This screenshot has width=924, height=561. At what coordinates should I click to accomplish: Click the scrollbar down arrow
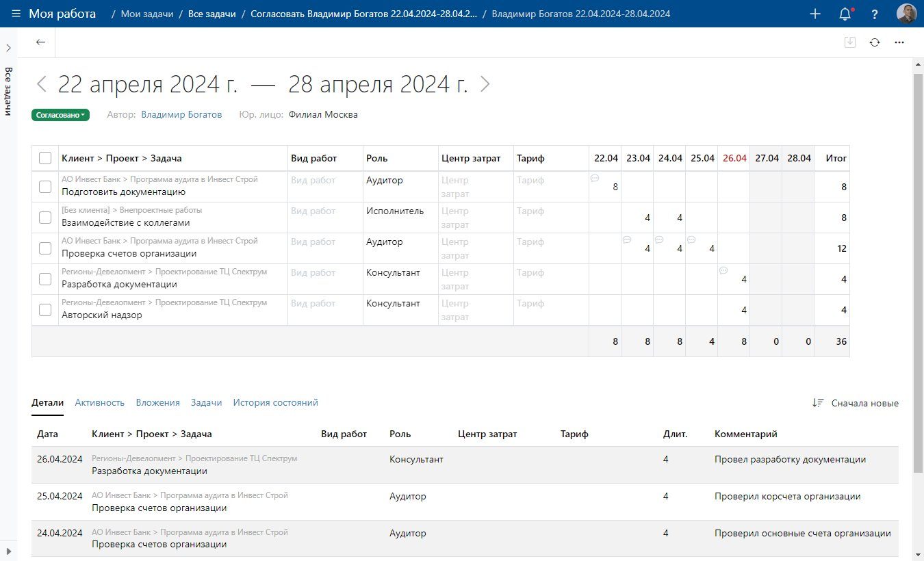[x=919, y=554]
